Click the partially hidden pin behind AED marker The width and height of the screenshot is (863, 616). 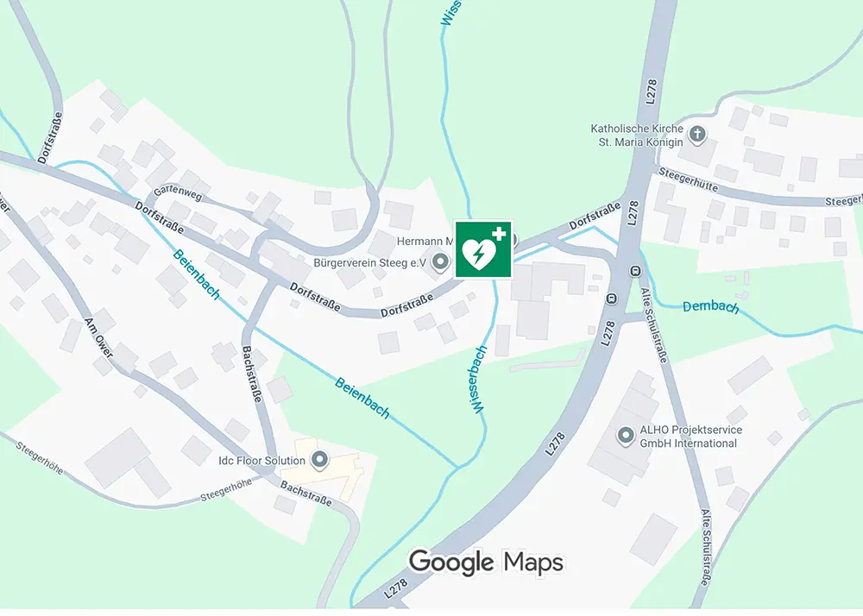pyautogui.click(x=514, y=240)
